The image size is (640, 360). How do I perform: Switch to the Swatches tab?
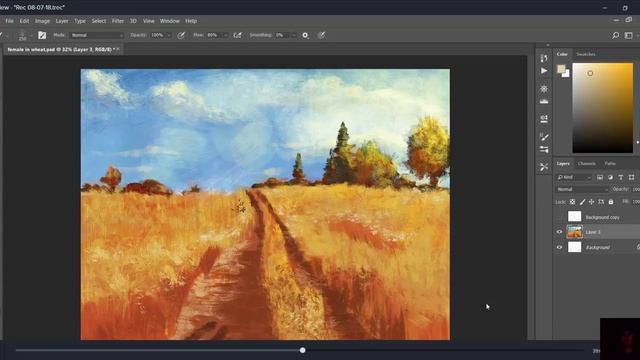[586, 54]
